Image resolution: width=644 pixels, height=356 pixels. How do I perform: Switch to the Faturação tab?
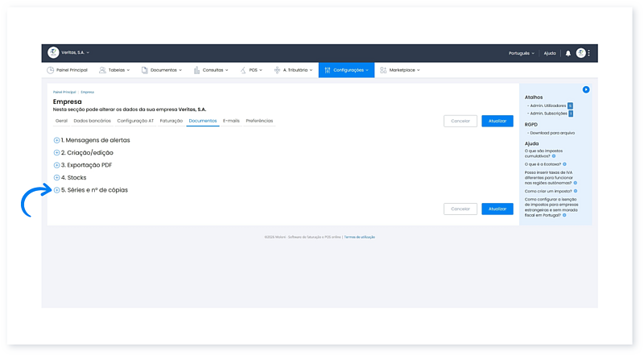click(171, 121)
